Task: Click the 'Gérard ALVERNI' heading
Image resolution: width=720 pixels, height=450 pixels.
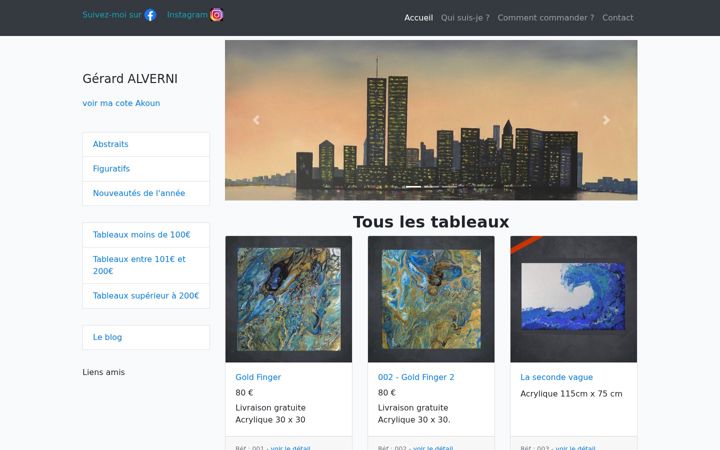Action: click(130, 79)
